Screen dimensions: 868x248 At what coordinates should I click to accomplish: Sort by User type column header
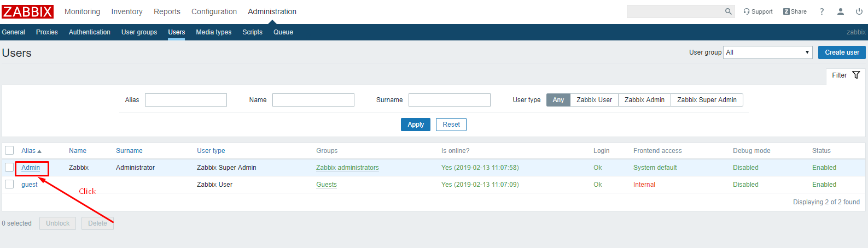click(x=211, y=151)
